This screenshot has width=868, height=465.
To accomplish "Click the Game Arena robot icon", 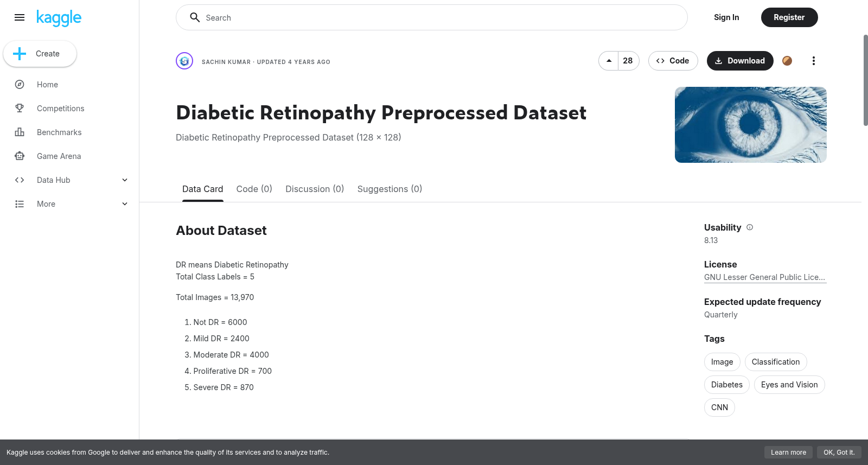I will click(20, 156).
